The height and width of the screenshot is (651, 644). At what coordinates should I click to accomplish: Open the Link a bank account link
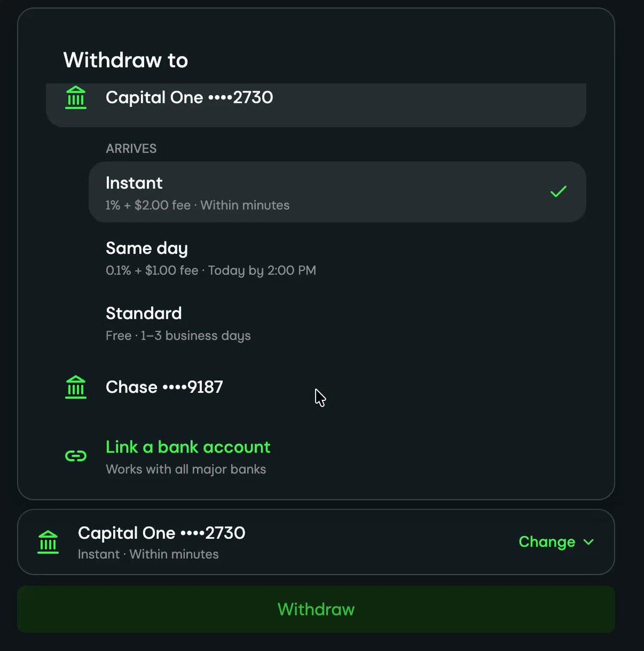pos(188,447)
